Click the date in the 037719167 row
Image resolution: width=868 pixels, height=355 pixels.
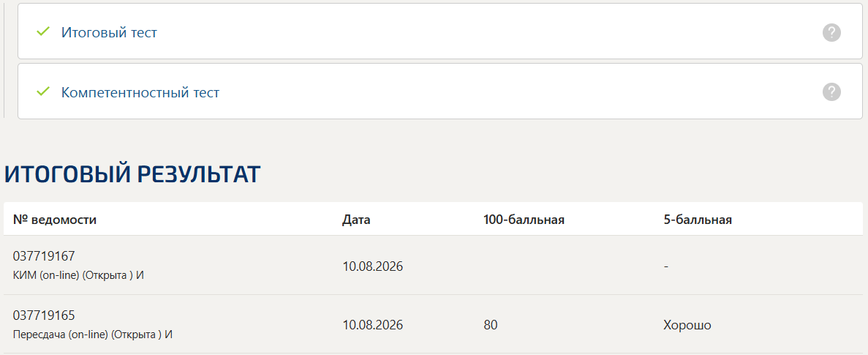372,266
